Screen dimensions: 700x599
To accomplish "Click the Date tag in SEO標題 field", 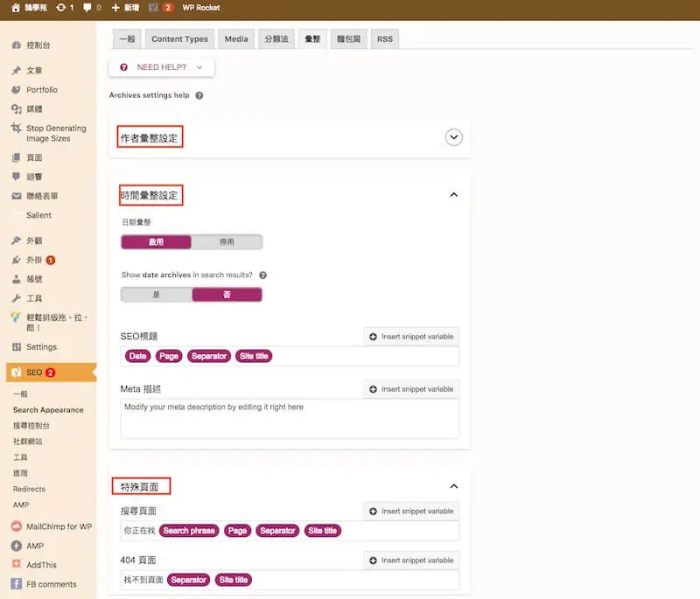I will 137,356.
